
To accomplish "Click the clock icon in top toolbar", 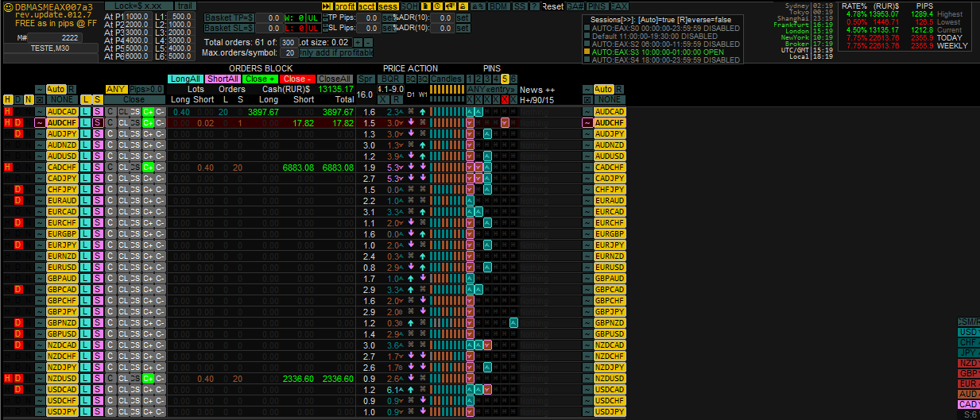I will pos(437,6).
